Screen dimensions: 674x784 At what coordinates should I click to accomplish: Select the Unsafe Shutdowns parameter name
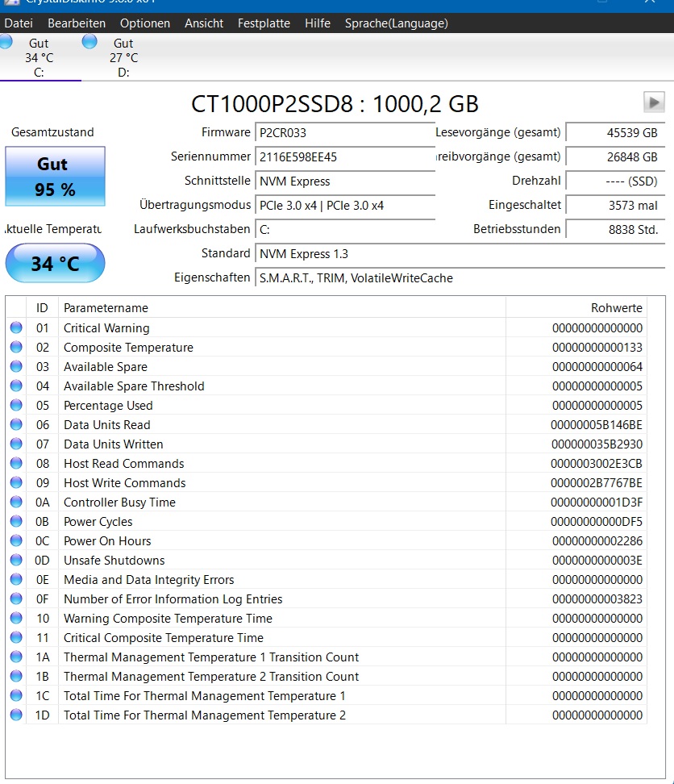click(x=114, y=561)
